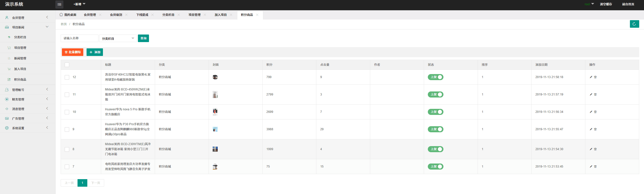Open the root user dropdown
Viewport: 644px width, 194px height.
[589, 4]
